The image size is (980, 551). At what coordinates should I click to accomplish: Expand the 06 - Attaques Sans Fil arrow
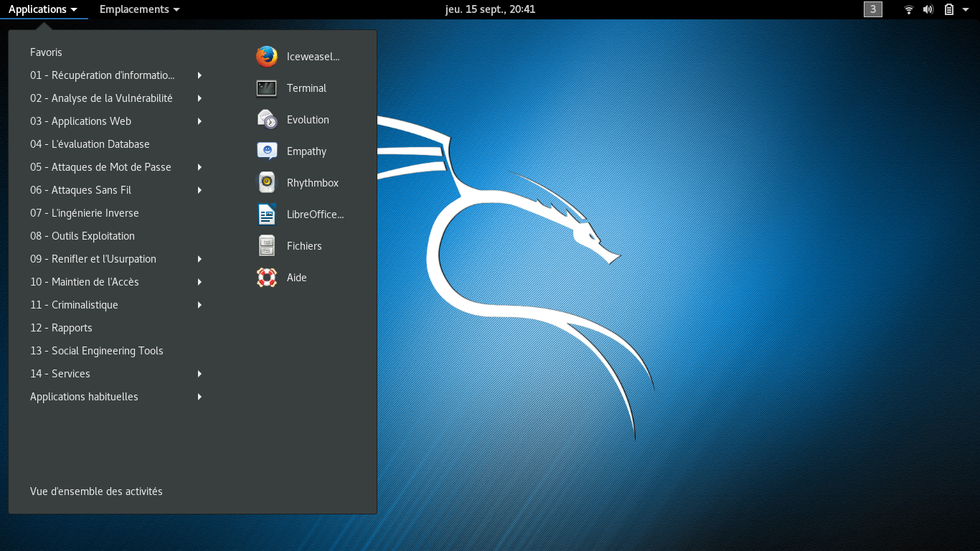point(199,190)
